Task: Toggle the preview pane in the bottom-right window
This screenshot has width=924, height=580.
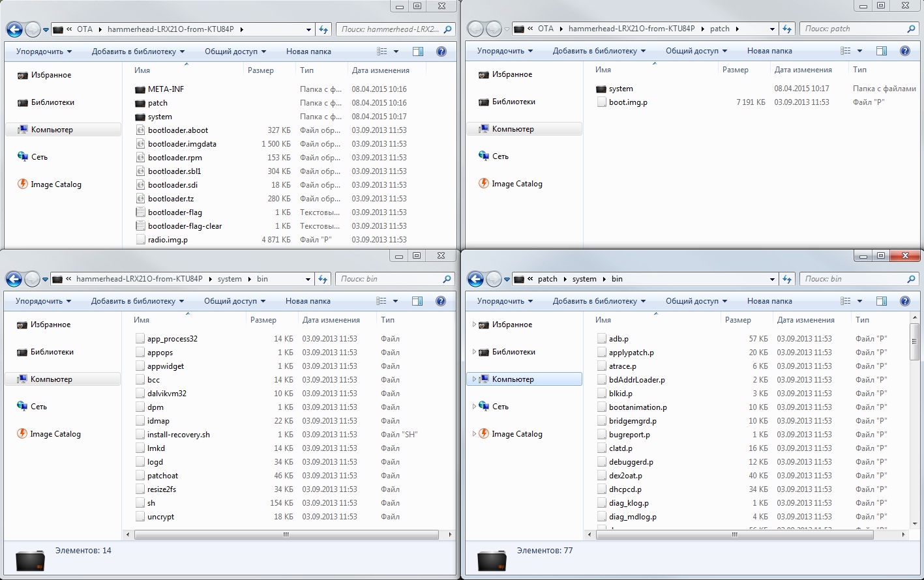Action: coord(882,301)
